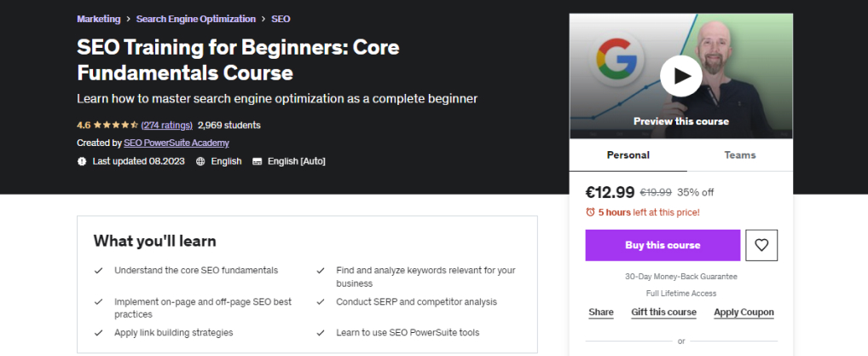Screen dimensions: 868x356
Task: Click the first breadcrumb chevron after Marketing
Action: [x=128, y=19]
